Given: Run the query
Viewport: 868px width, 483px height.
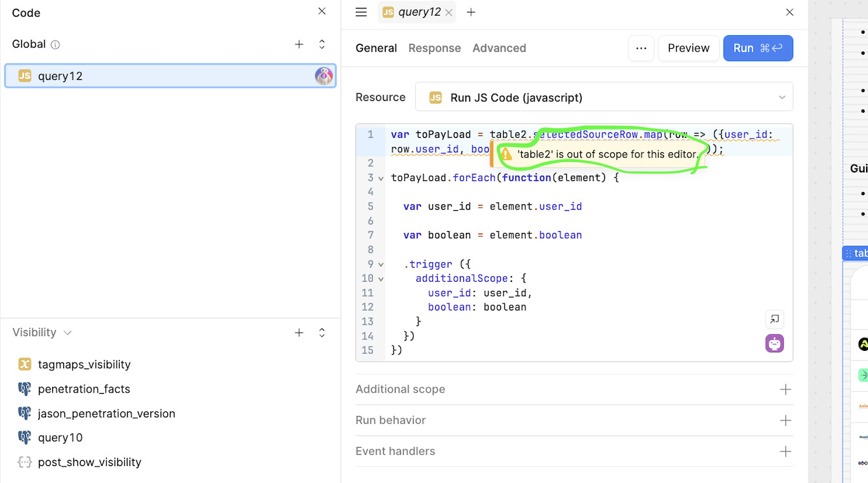Looking at the screenshot, I should pyautogui.click(x=758, y=48).
